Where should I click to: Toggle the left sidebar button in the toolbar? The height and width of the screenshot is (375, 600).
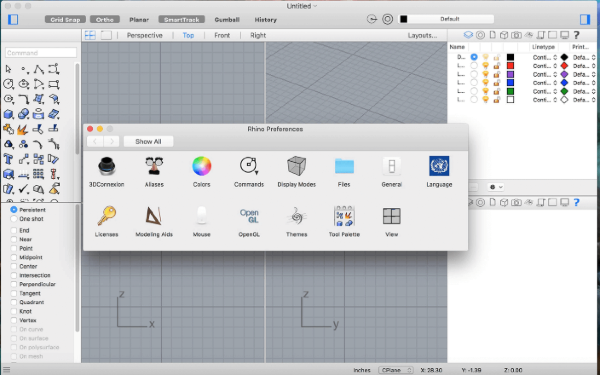point(13,20)
